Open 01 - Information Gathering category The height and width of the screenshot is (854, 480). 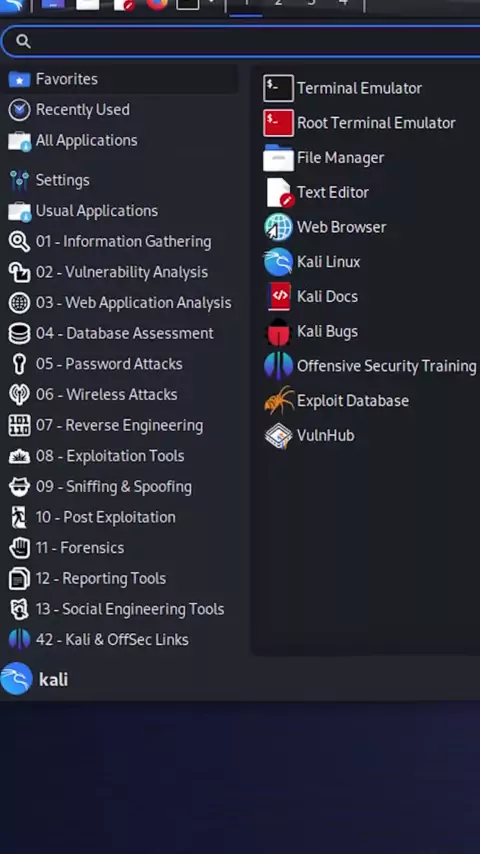[119, 241]
